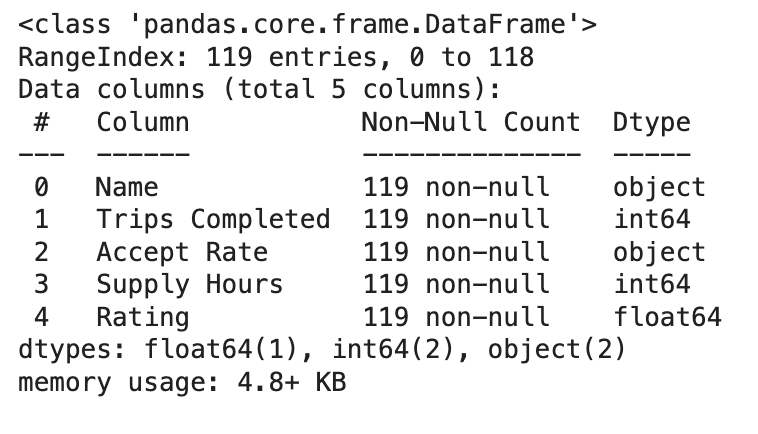Click the int64 dtype of Trips Completed
The image size is (758, 434).
(x=652, y=219)
